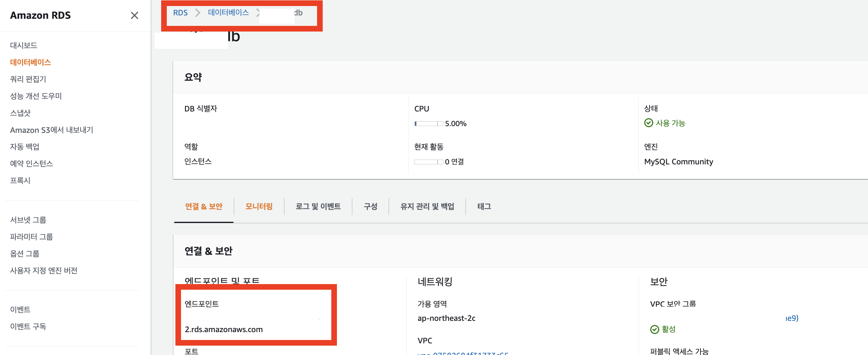This screenshot has height=355, width=868.
Task: Open 자동 백업 in the sidebar
Action: pyautogui.click(x=25, y=147)
